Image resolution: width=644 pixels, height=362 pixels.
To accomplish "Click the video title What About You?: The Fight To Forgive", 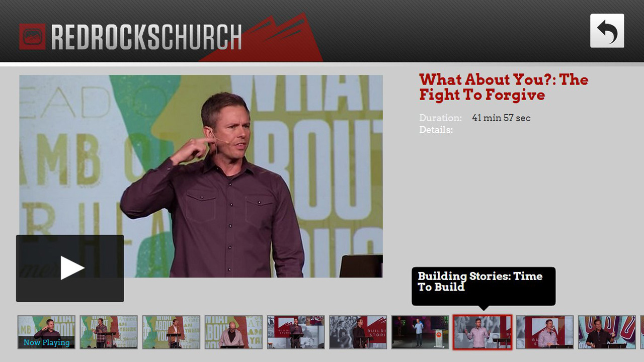I will pyautogui.click(x=504, y=87).
